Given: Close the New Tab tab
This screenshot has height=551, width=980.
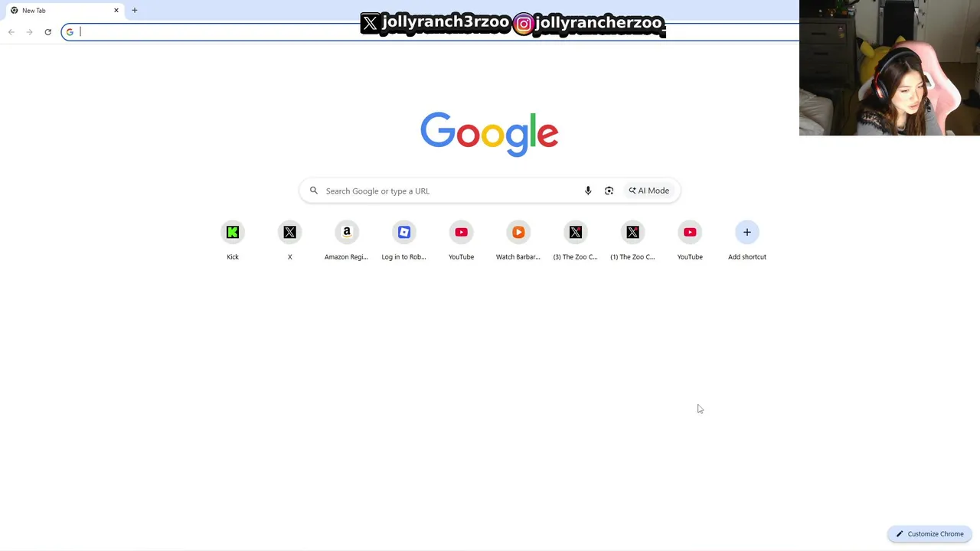Looking at the screenshot, I should click(x=116, y=11).
